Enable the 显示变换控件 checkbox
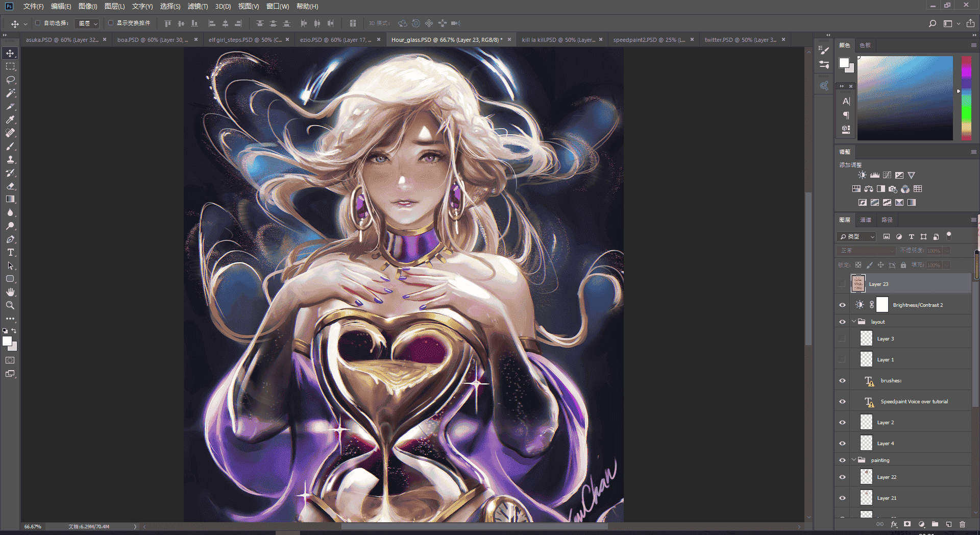 tap(110, 23)
